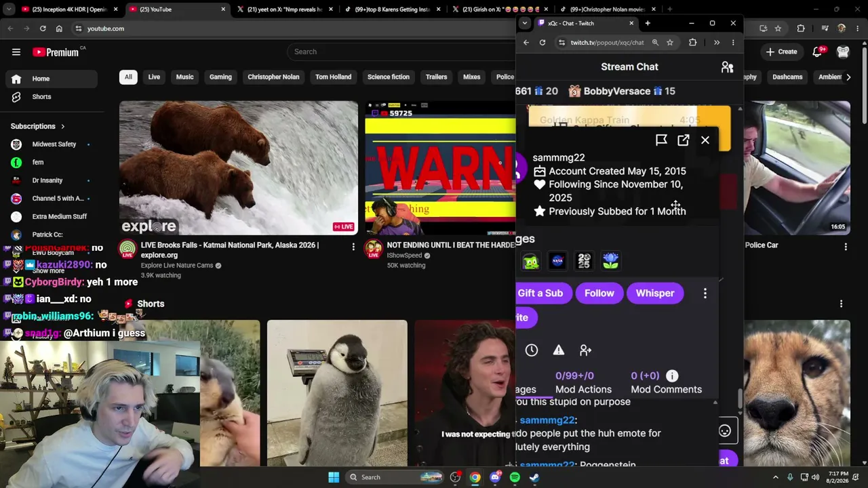Click the timeout clock icon

532,350
